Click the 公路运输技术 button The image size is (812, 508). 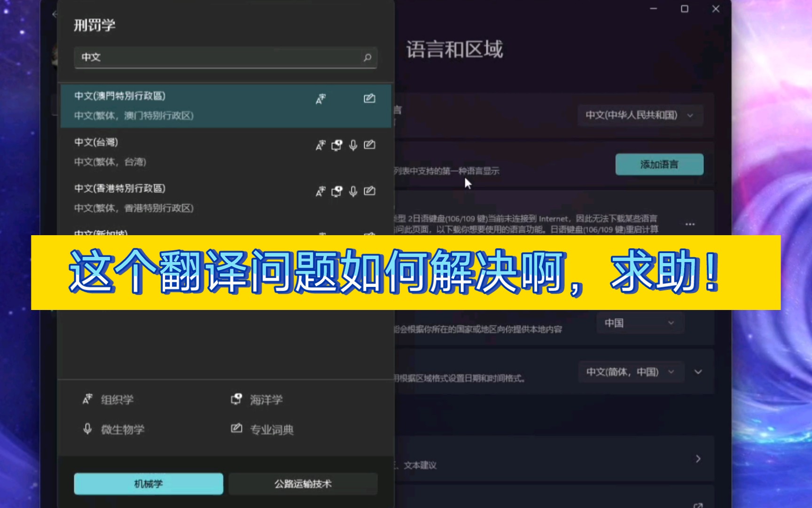click(303, 484)
